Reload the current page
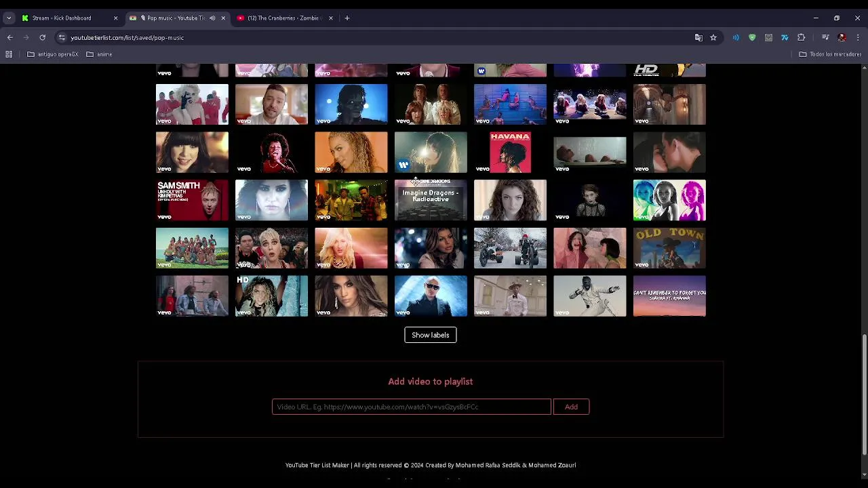The image size is (868, 488). coord(42,38)
